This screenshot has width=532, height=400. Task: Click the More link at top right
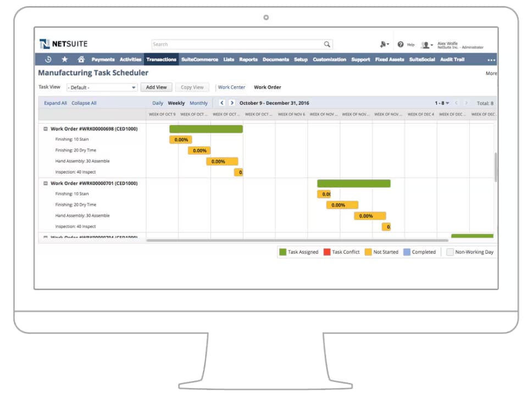491,73
